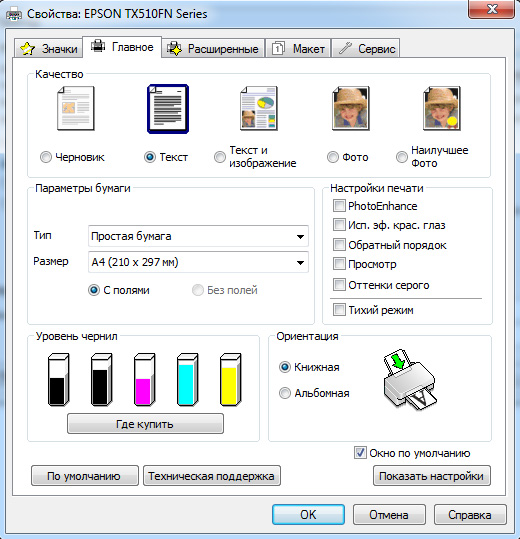This screenshot has height=539, width=520.
Task: Enable the Оттенки серого checkbox
Action: pyautogui.click(x=339, y=285)
